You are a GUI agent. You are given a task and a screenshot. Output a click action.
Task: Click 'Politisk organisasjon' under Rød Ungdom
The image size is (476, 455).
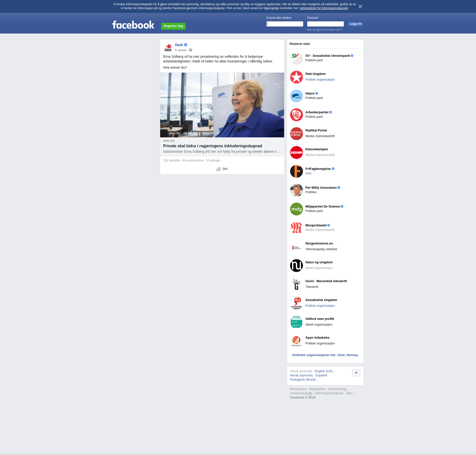[x=320, y=80]
